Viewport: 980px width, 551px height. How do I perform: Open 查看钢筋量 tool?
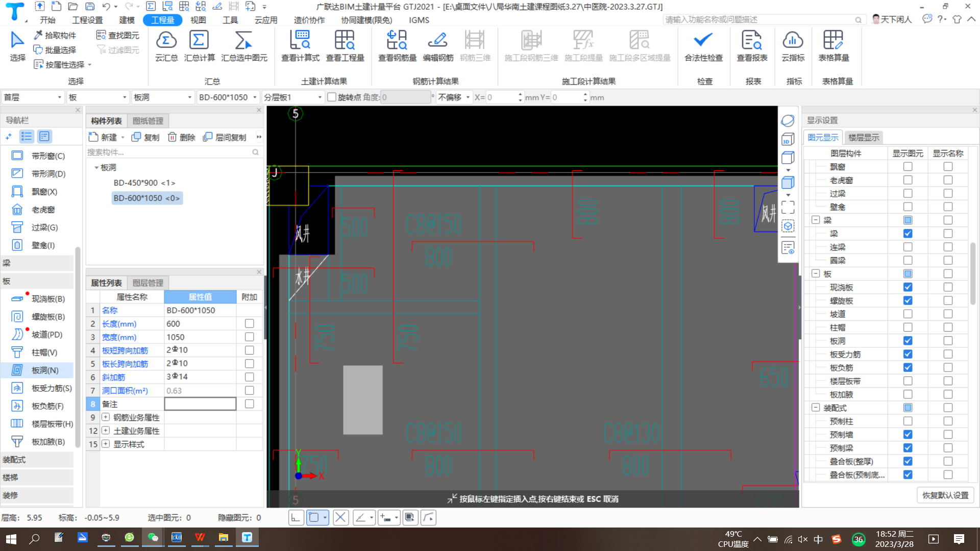(x=397, y=46)
